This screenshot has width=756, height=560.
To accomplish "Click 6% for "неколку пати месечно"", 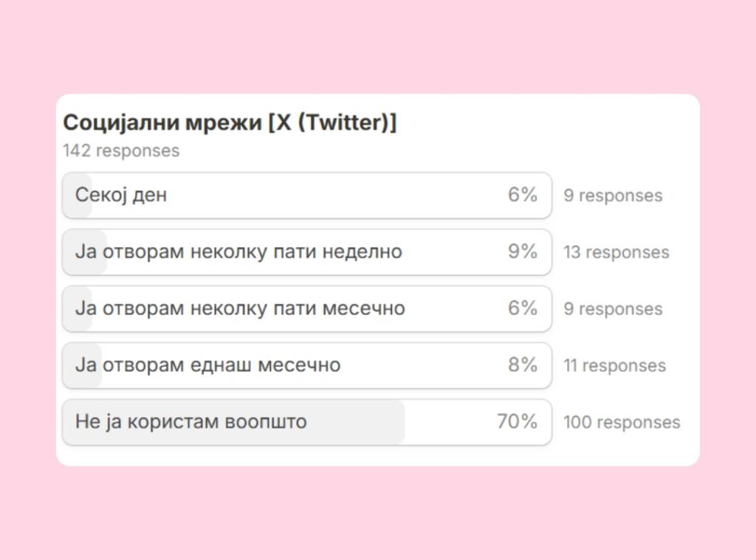I will [522, 308].
